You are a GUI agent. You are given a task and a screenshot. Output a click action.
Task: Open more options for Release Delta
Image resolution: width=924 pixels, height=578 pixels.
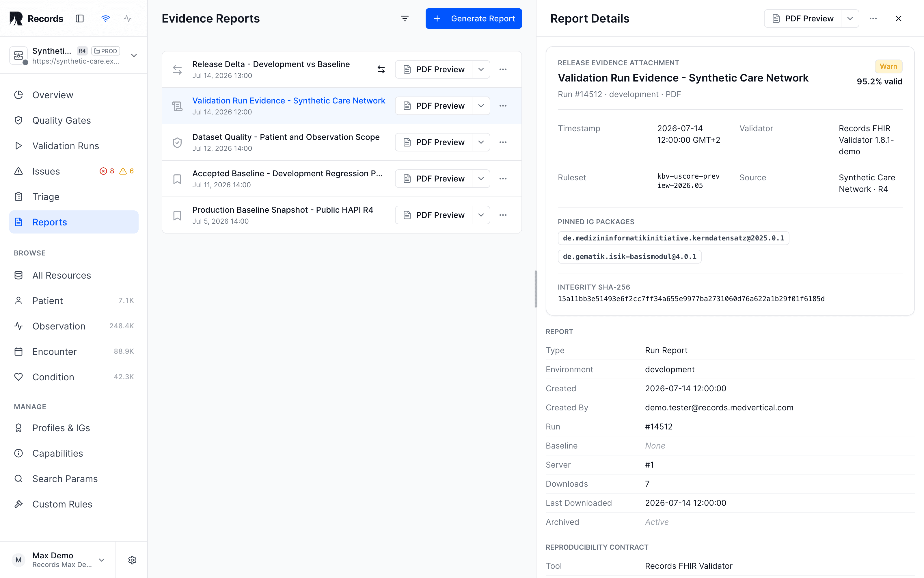coord(503,69)
